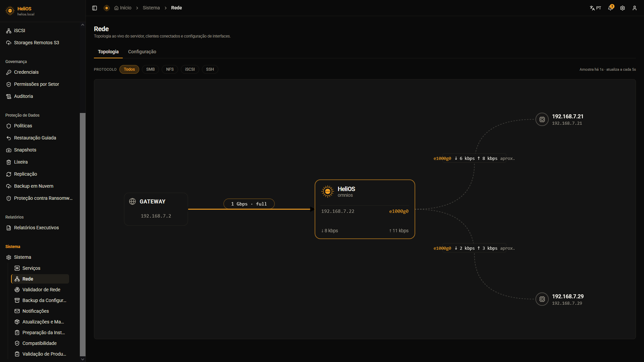Open the settings gear in top bar
644x362 pixels.
point(623,8)
